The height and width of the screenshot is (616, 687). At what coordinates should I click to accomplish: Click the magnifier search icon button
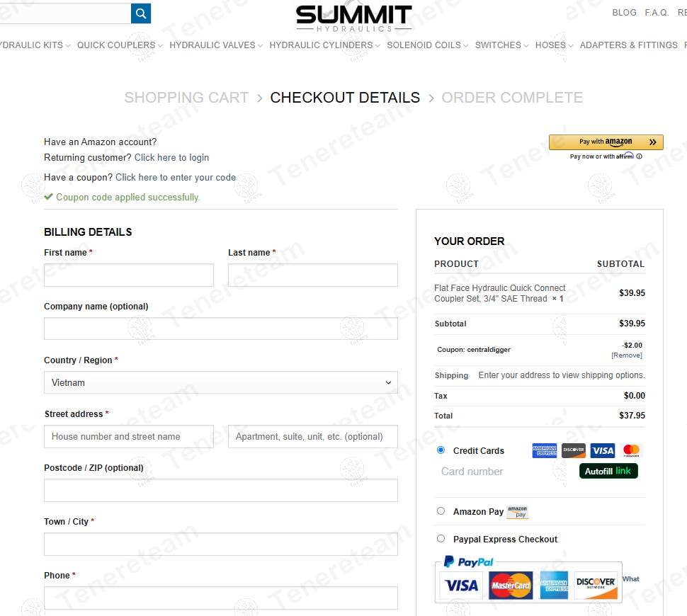(141, 13)
